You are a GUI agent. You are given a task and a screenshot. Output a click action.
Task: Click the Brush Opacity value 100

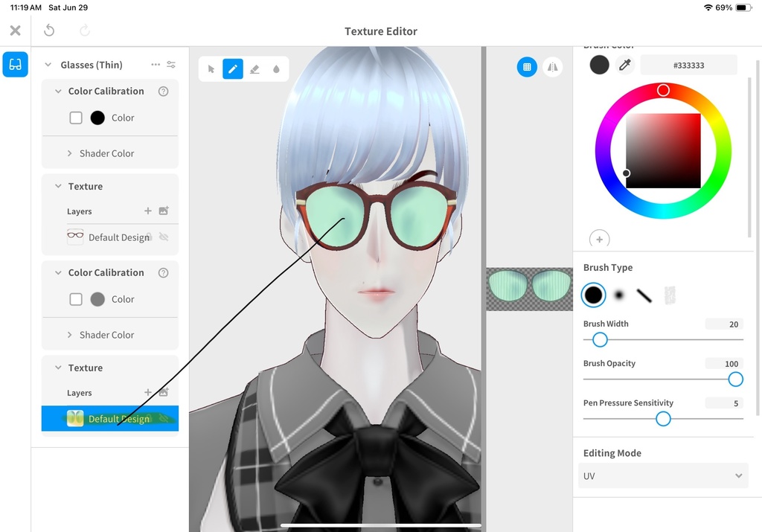pos(724,363)
